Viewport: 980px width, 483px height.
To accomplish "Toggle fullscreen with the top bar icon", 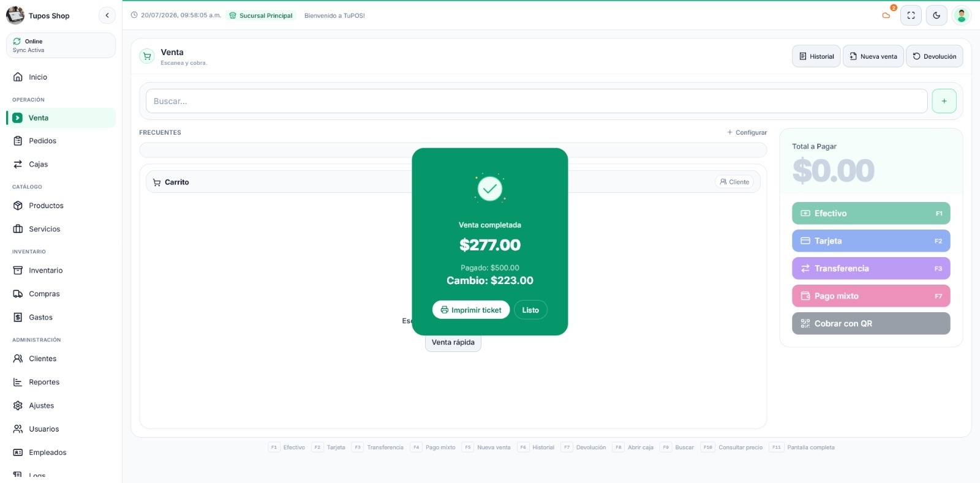I will click(x=911, y=15).
